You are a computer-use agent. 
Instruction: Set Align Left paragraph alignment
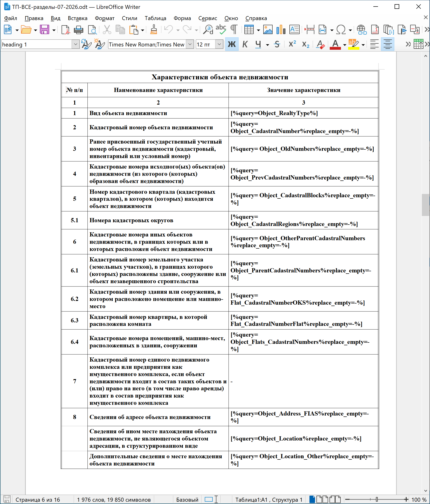pyautogui.click(x=374, y=45)
